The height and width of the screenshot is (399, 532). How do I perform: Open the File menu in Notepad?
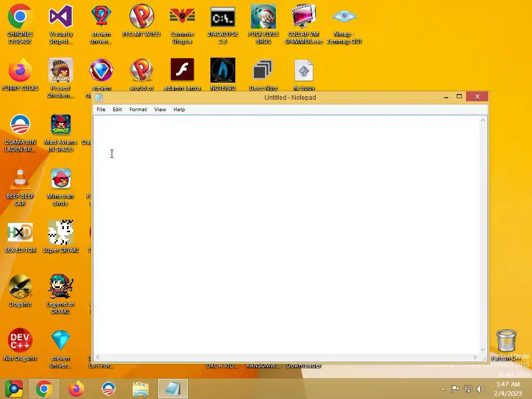click(101, 110)
